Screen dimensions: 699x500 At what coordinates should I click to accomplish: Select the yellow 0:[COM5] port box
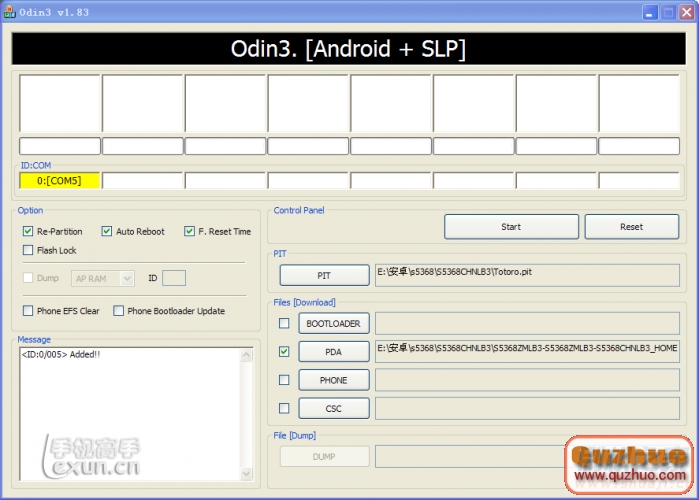[60, 181]
